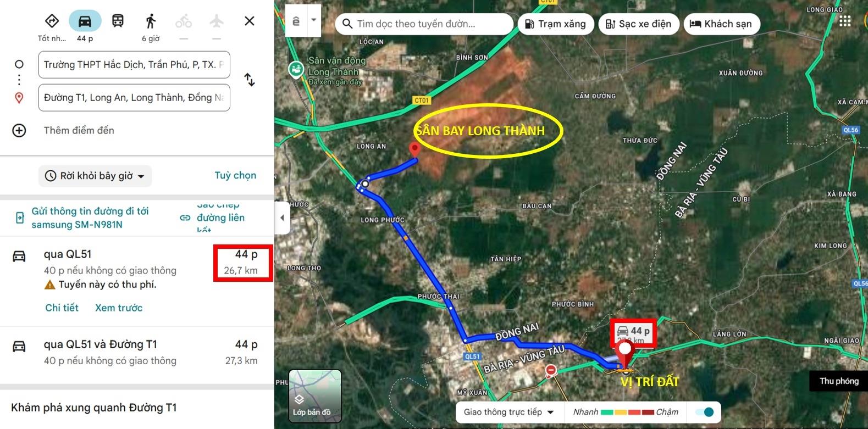The width and height of the screenshot is (868, 429).
Task: Click the Thu phóng zoom control
Action: tap(838, 381)
